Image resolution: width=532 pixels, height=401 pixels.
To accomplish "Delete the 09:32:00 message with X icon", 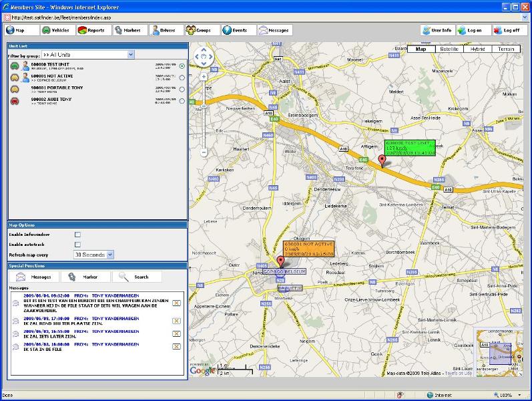I will point(176,303).
